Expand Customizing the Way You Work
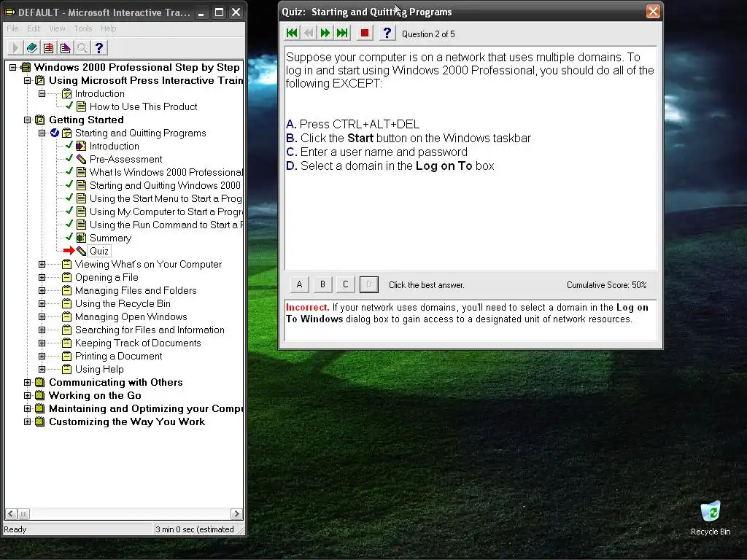Image resolution: width=747 pixels, height=560 pixels. (28, 421)
